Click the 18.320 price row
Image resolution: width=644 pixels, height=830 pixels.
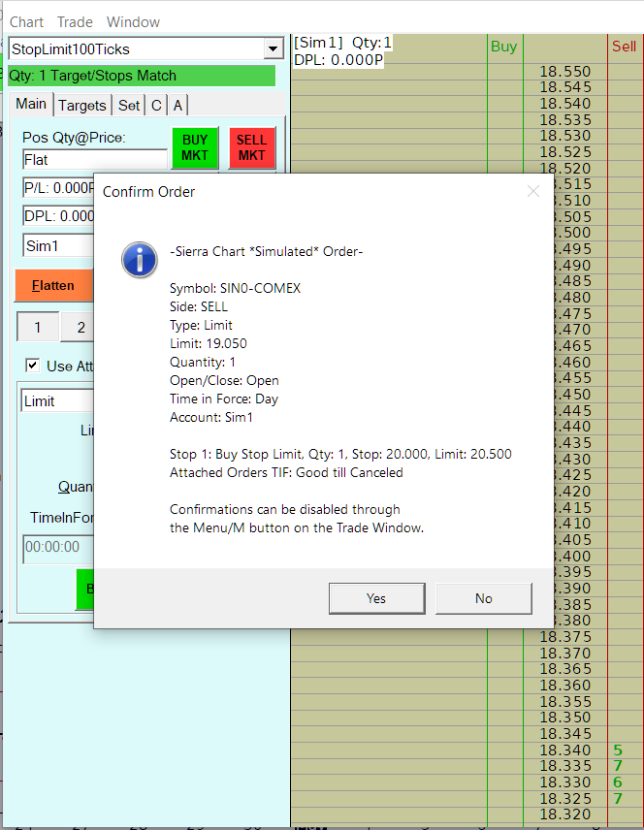(565, 814)
